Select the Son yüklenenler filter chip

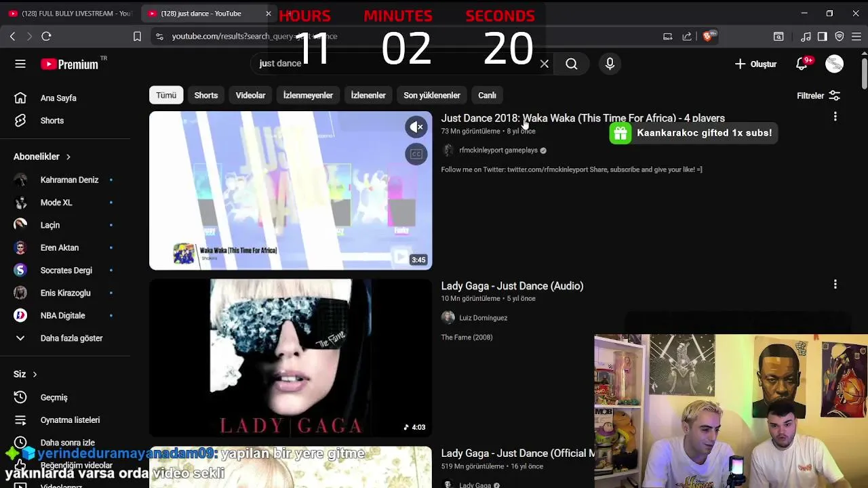[x=432, y=96]
